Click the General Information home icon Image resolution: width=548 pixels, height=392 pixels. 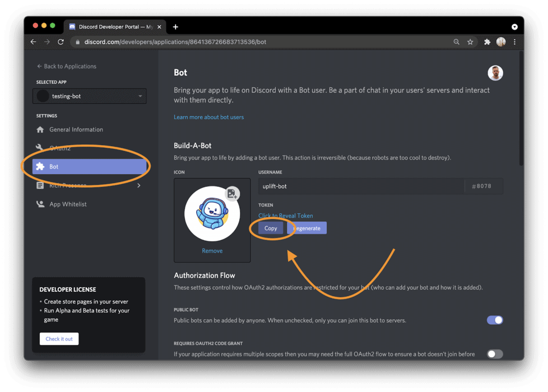click(x=40, y=129)
